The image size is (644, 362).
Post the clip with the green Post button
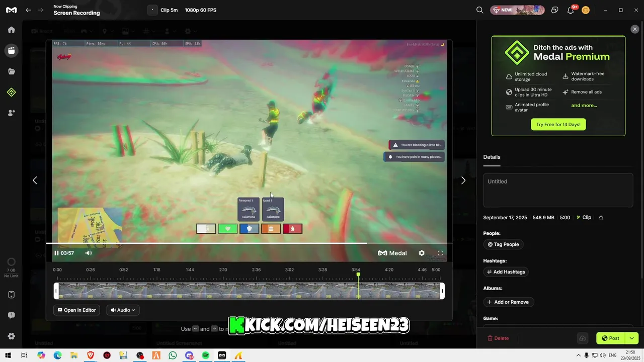point(610,338)
